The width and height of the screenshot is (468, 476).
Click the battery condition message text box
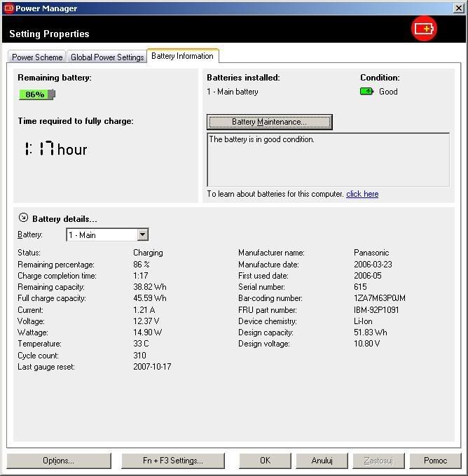pyautogui.click(x=328, y=160)
